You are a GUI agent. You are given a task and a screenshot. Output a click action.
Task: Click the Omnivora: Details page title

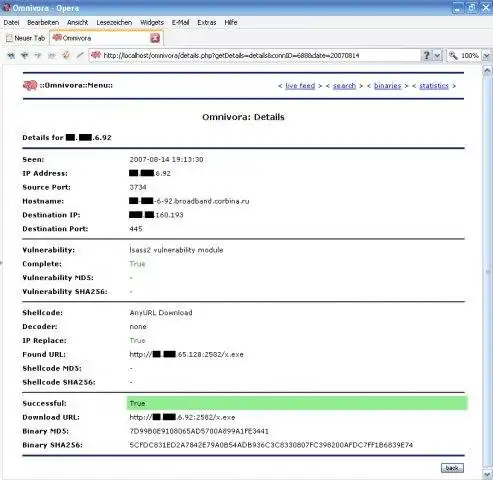(243, 117)
